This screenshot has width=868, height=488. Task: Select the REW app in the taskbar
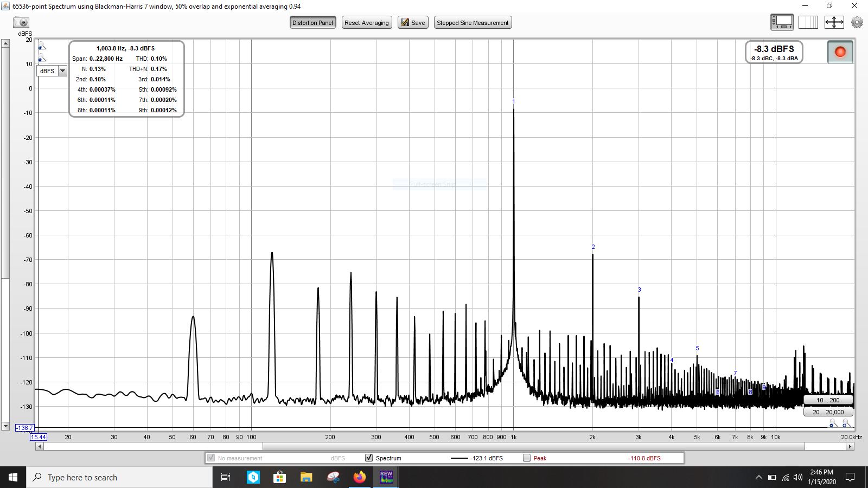pyautogui.click(x=386, y=477)
